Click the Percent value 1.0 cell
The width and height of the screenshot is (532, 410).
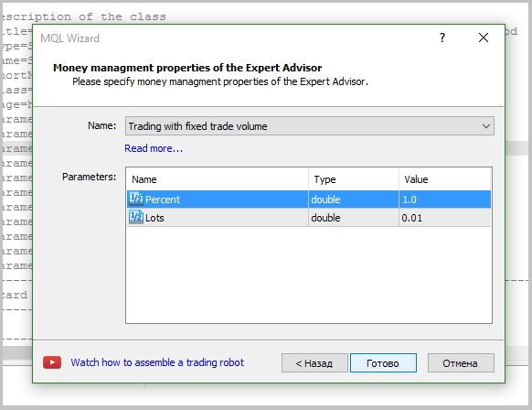coord(445,200)
